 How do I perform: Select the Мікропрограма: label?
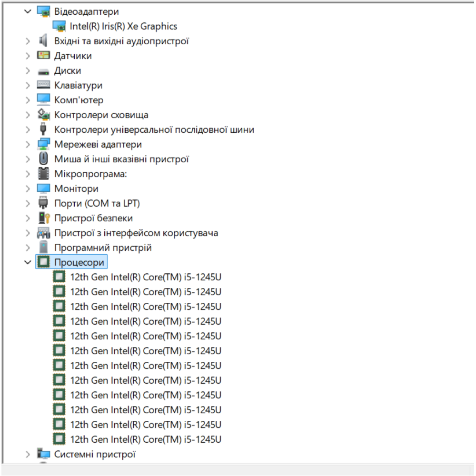(90, 174)
